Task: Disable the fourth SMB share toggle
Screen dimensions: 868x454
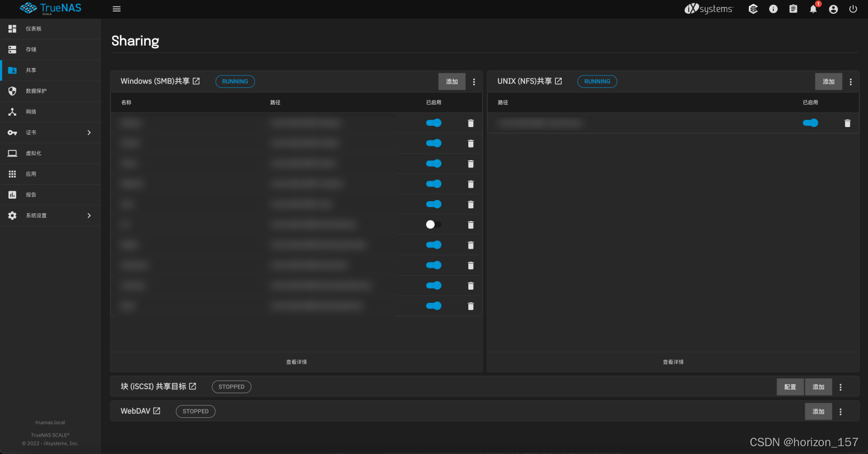Action: pyautogui.click(x=434, y=184)
